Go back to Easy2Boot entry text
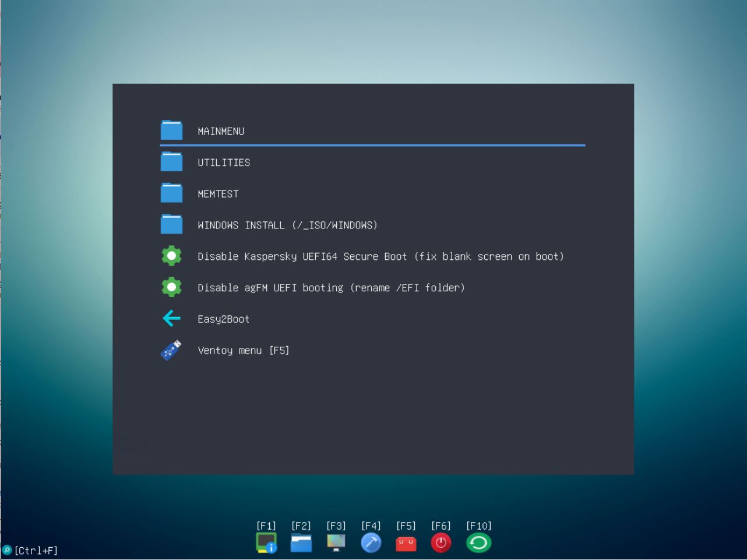The width and height of the screenshot is (747, 560). (223, 319)
